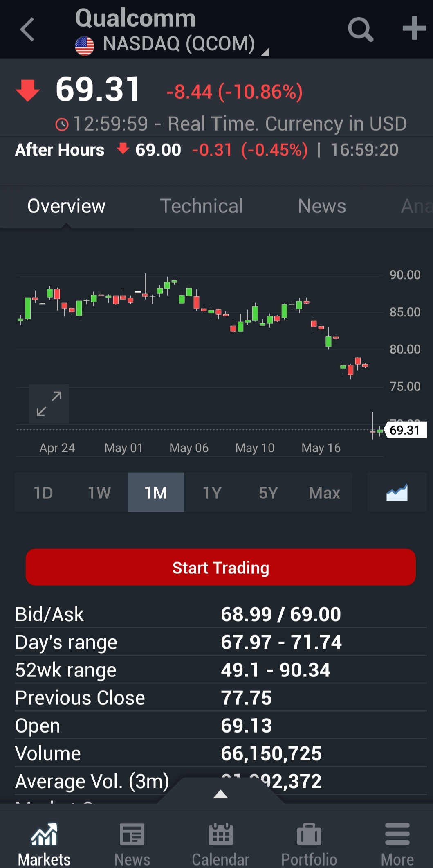Tap the main price 69.31

[x=98, y=89]
